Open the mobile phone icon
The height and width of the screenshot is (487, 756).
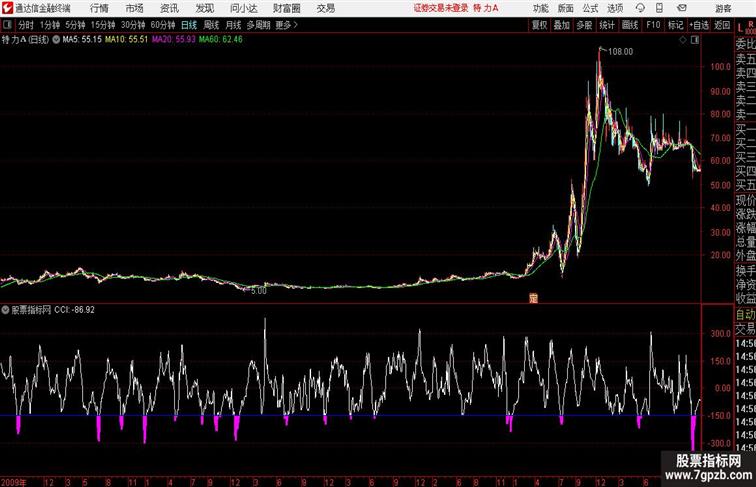(x=659, y=8)
